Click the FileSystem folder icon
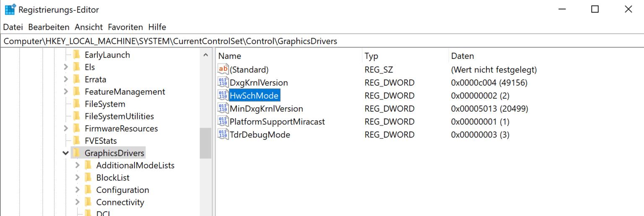The height and width of the screenshot is (216, 644). coord(76,104)
